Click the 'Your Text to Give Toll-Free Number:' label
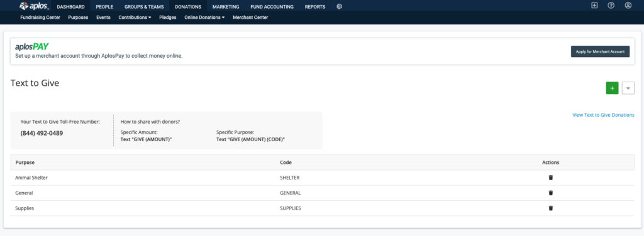Screen dimensions: 644x236 click(60, 122)
